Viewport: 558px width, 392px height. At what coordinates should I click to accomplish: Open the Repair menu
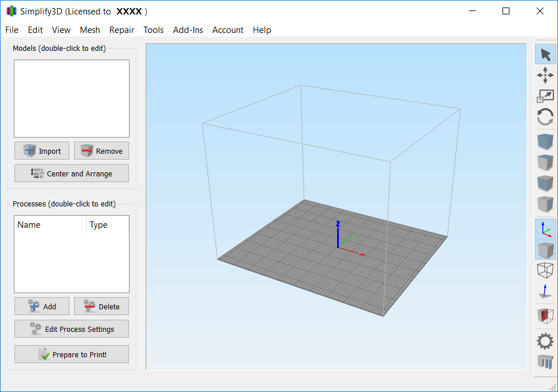point(121,29)
